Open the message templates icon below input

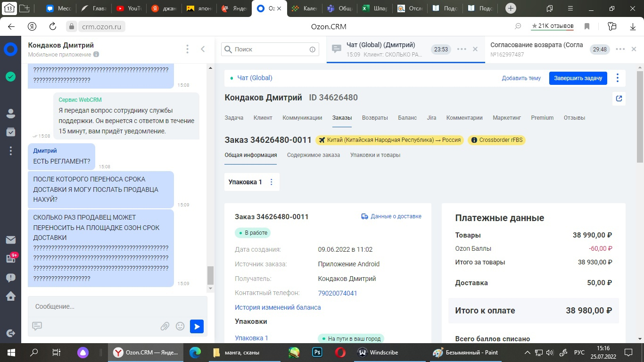37,326
